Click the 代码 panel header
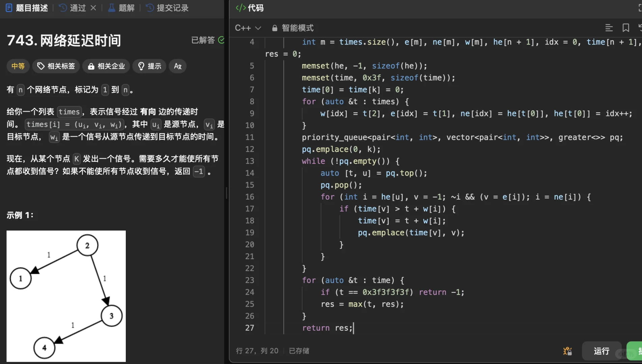Viewport: 642px width, 364px height. tap(250, 8)
